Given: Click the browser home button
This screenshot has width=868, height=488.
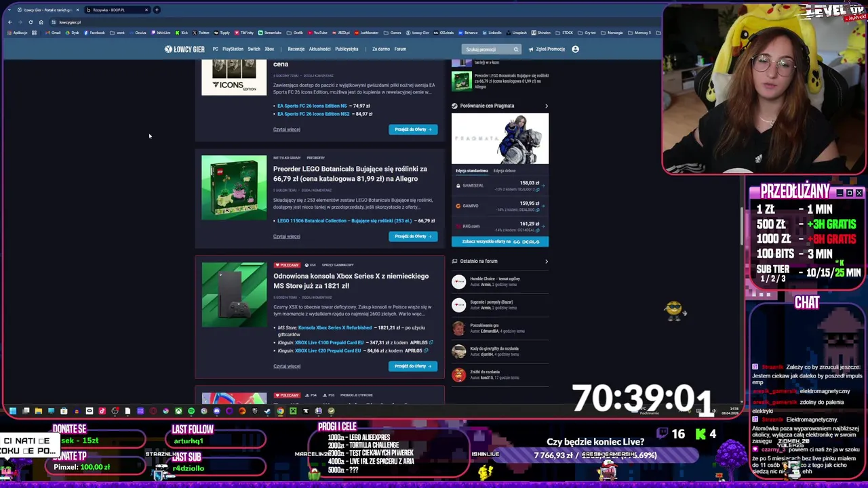Looking at the screenshot, I should (x=41, y=22).
